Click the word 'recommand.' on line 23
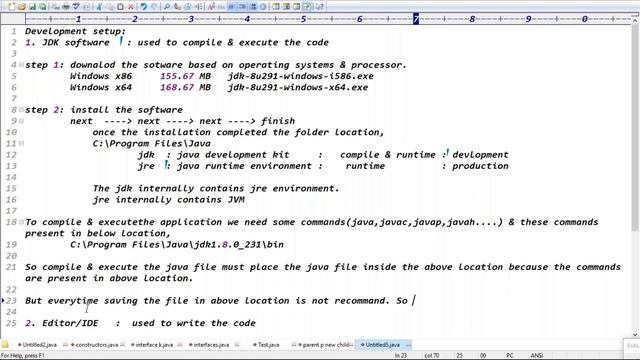The image size is (640, 360). coord(362,301)
